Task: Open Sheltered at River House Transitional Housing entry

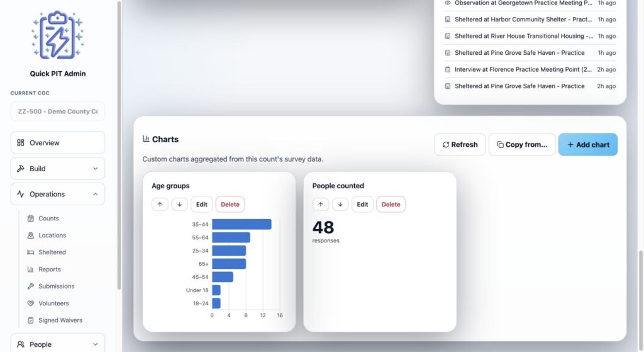Action: click(530, 36)
